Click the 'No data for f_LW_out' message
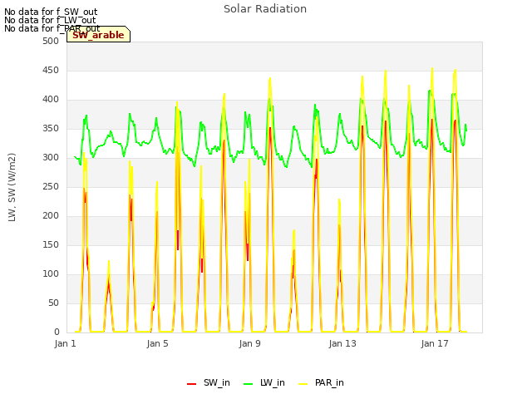This screenshot has width=532, height=399. (50, 20)
